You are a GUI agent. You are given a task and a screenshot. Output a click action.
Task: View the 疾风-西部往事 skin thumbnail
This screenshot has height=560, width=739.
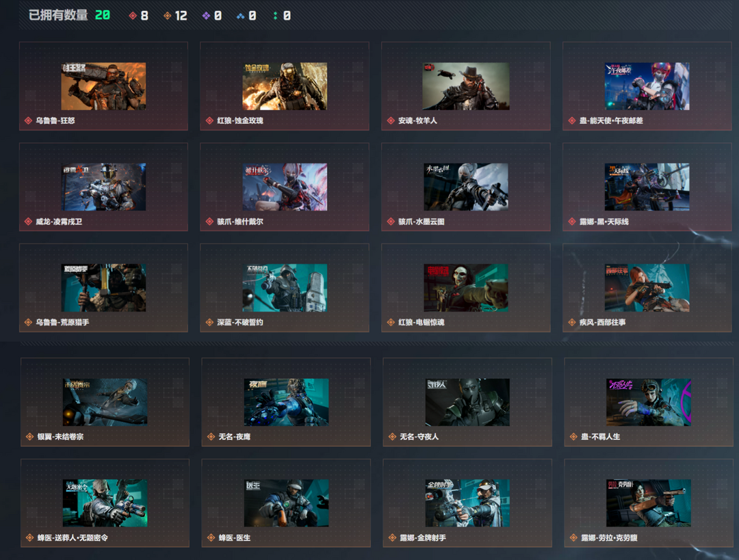(647, 288)
